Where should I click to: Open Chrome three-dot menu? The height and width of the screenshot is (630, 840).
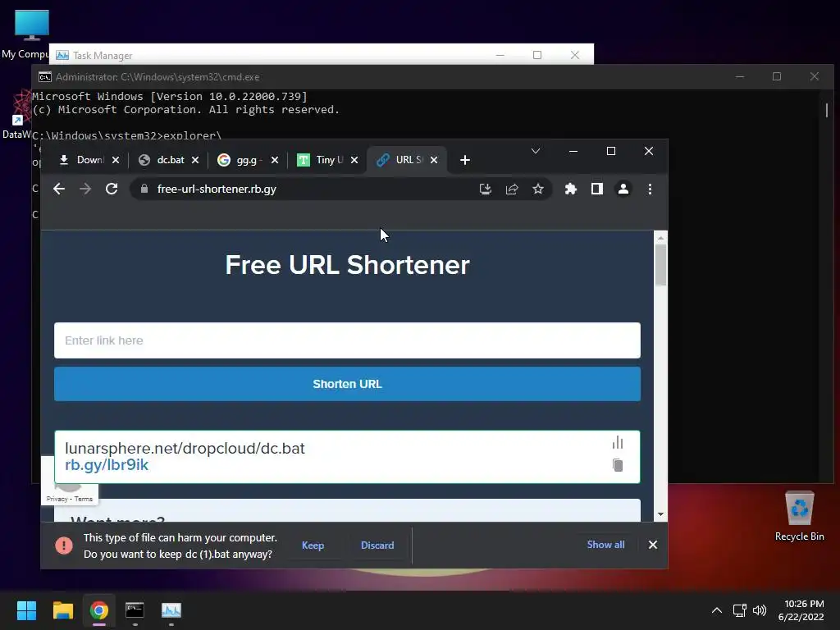[650, 189]
